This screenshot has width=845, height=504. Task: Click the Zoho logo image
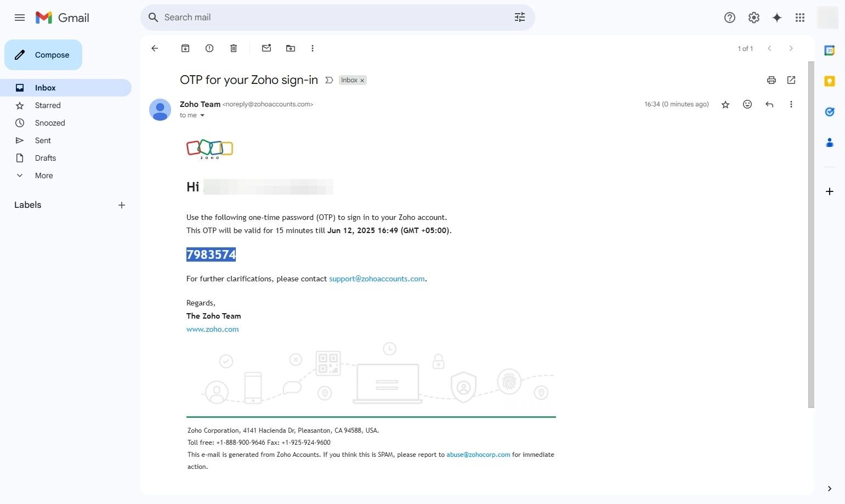[209, 149]
